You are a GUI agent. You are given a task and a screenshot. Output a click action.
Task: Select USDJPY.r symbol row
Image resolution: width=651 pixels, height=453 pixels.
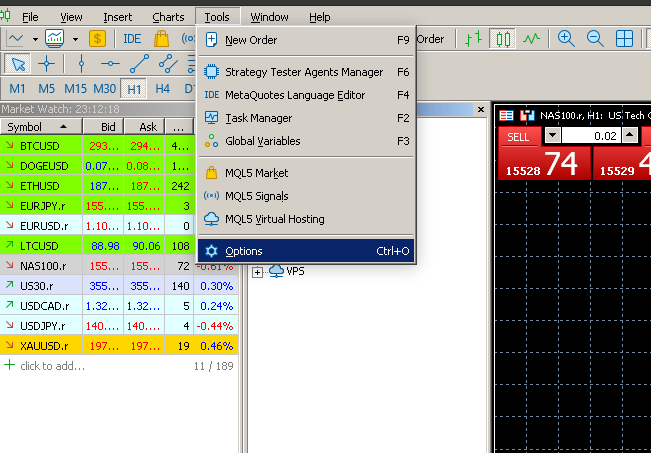[119, 326]
